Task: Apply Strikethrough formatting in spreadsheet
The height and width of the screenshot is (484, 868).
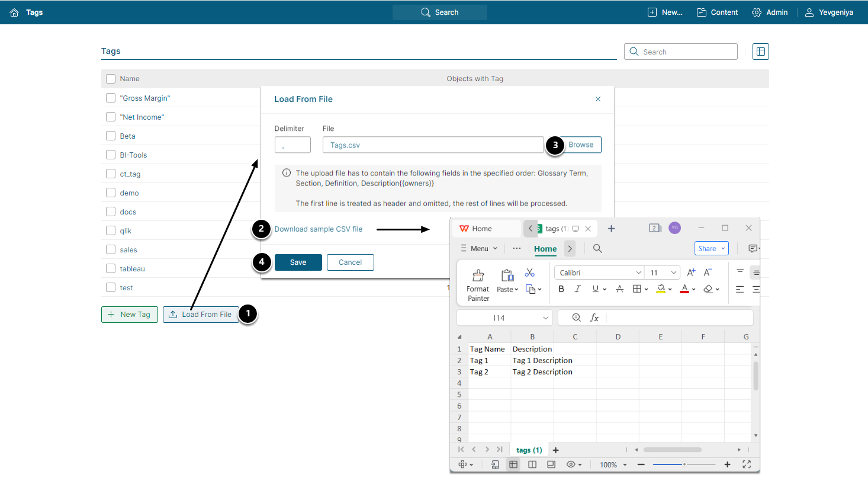Action: pyautogui.click(x=620, y=289)
